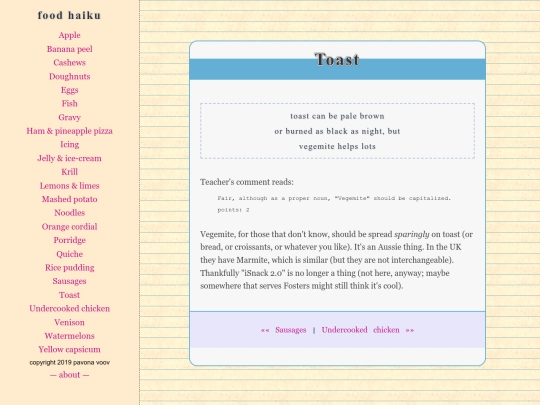The width and height of the screenshot is (540, 405).
Task: Open the about page link
Action: tap(70, 375)
